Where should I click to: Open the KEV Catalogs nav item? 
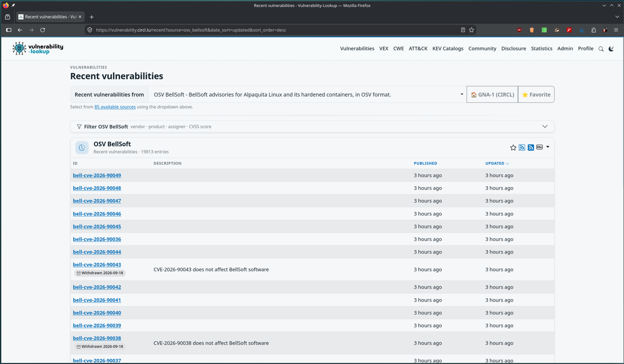coord(448,48)
